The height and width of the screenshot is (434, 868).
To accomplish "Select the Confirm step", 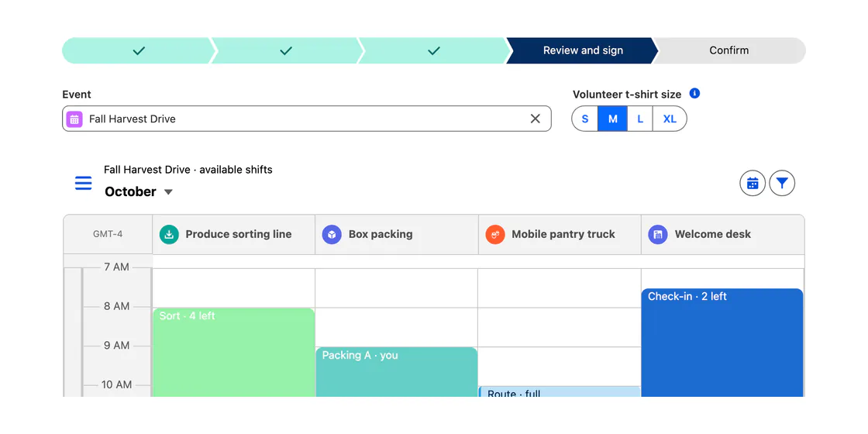I will (729, 50).
